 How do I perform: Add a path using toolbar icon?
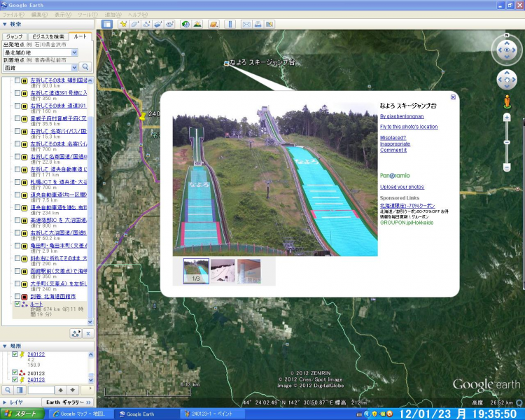coord(147,24)
